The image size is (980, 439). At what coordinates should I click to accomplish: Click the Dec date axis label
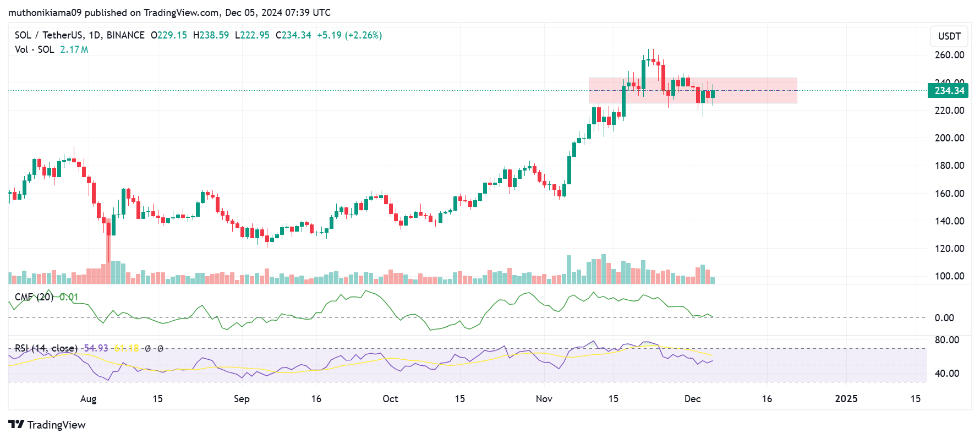tap(692, 399)
